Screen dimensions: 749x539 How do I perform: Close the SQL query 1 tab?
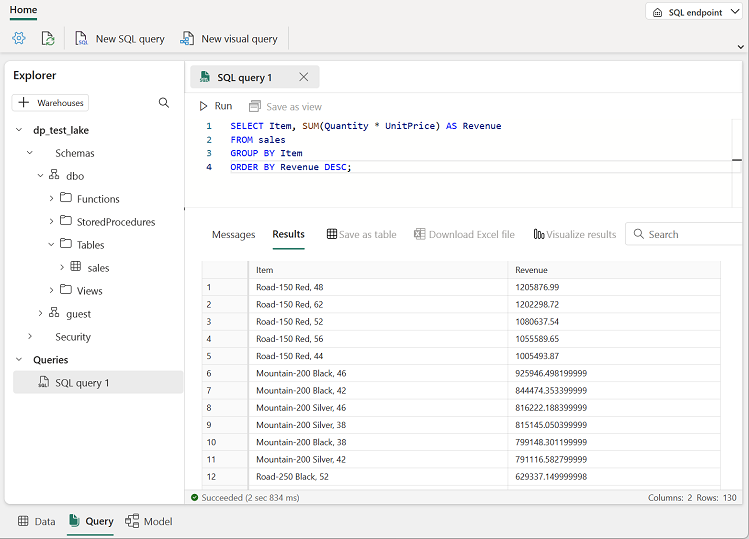click(304, 77)
